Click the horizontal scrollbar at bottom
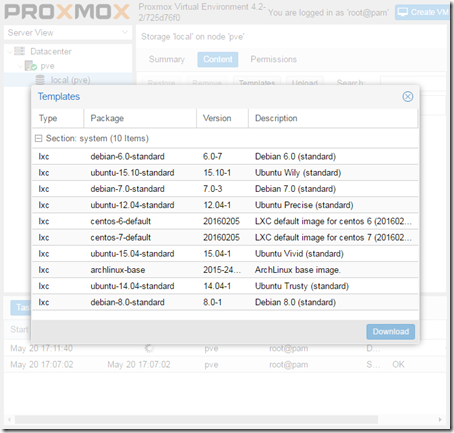 pyautogui.click(x=196, y=419)
